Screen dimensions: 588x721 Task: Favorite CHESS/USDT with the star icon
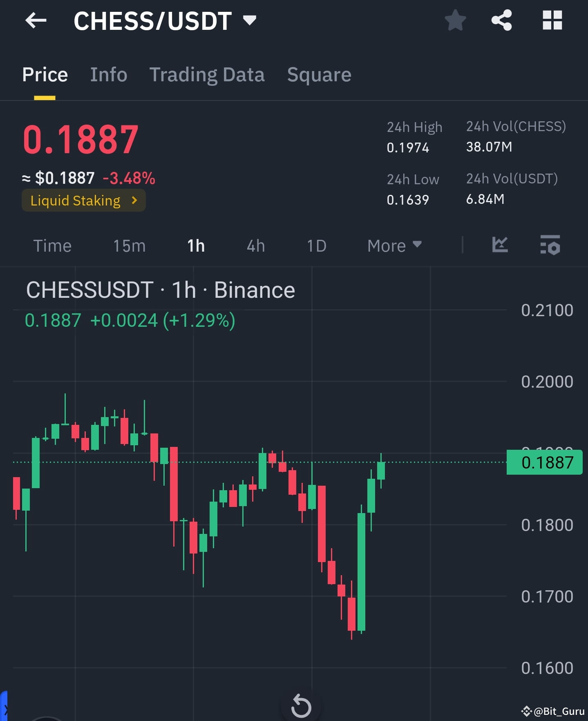coord(455,20)
